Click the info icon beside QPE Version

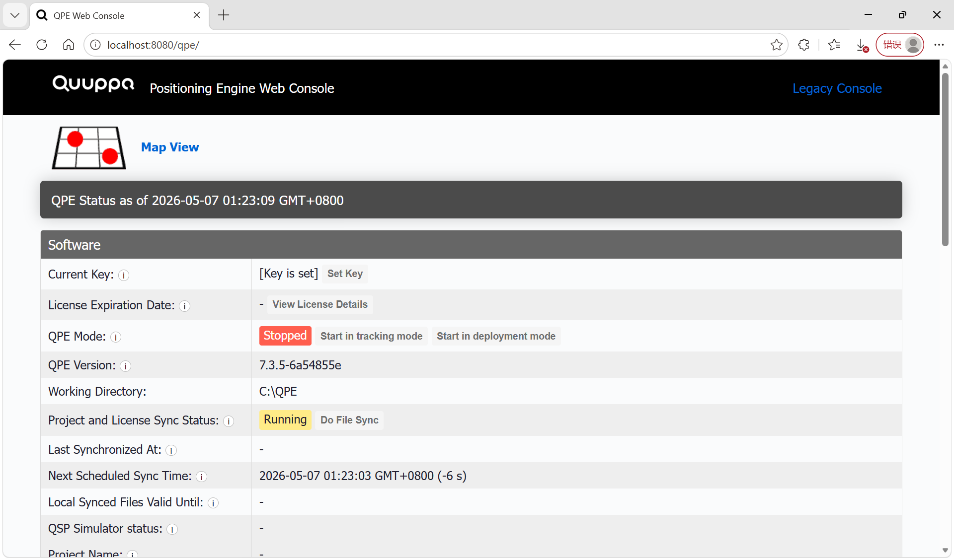(126, 366)
